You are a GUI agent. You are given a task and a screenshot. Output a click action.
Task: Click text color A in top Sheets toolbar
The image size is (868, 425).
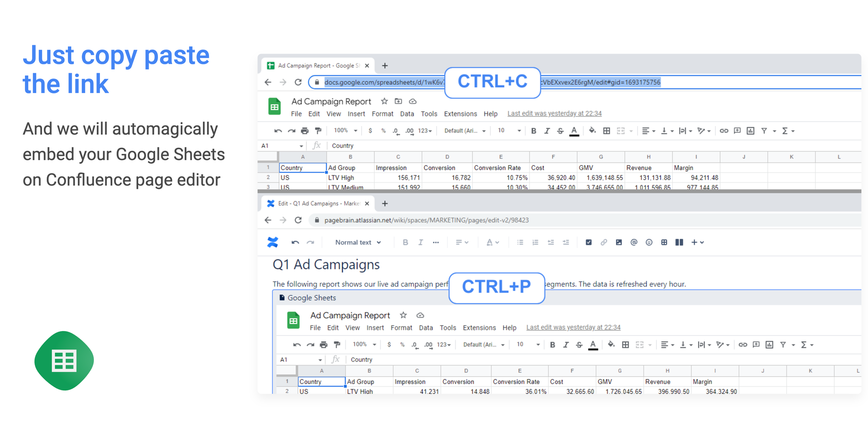pos(574,131)
